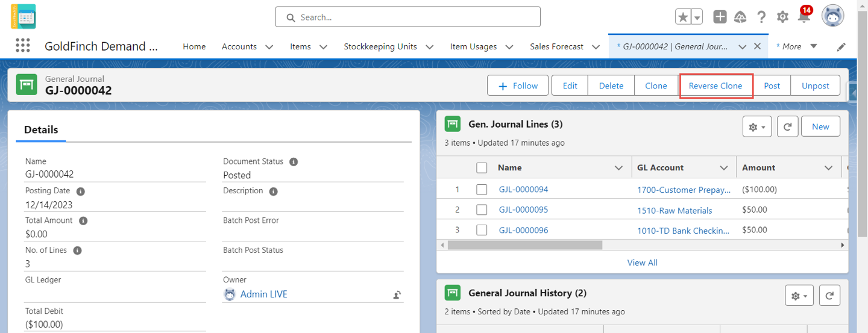This screenshot has width=868, height=333.
Task: Open Gen. Journal Lines gear settings
Action: coord(757,126)
